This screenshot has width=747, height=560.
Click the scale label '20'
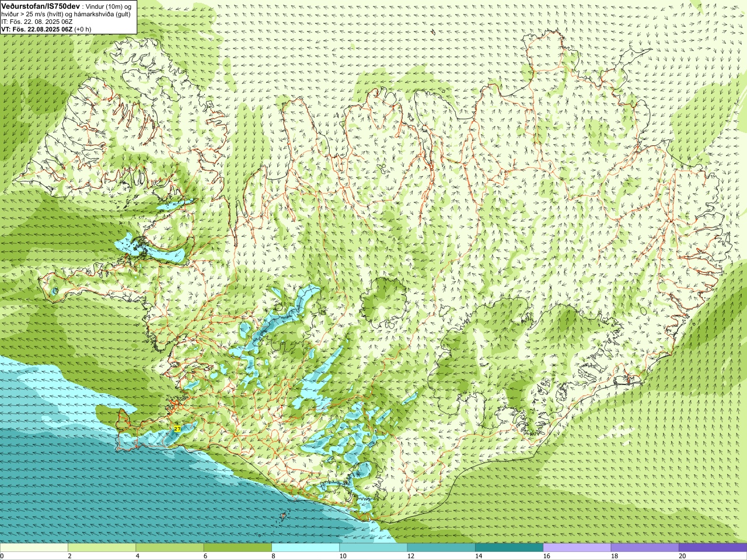[682, 556]
